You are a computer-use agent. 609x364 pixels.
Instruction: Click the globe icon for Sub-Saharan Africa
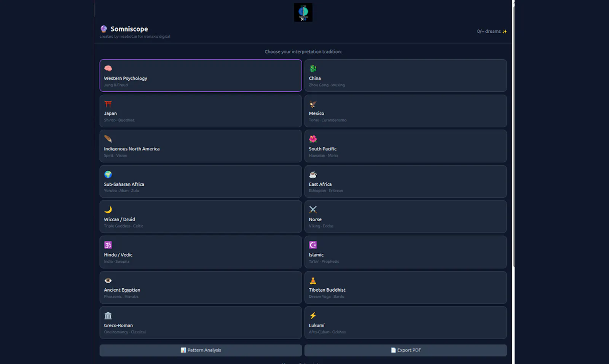click(108, 174)
